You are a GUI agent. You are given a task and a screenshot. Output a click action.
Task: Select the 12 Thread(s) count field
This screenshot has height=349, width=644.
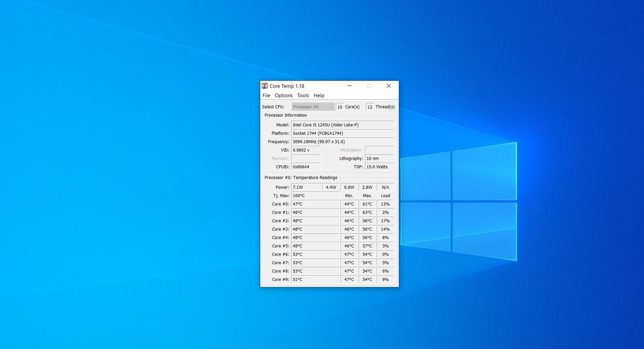370,107
